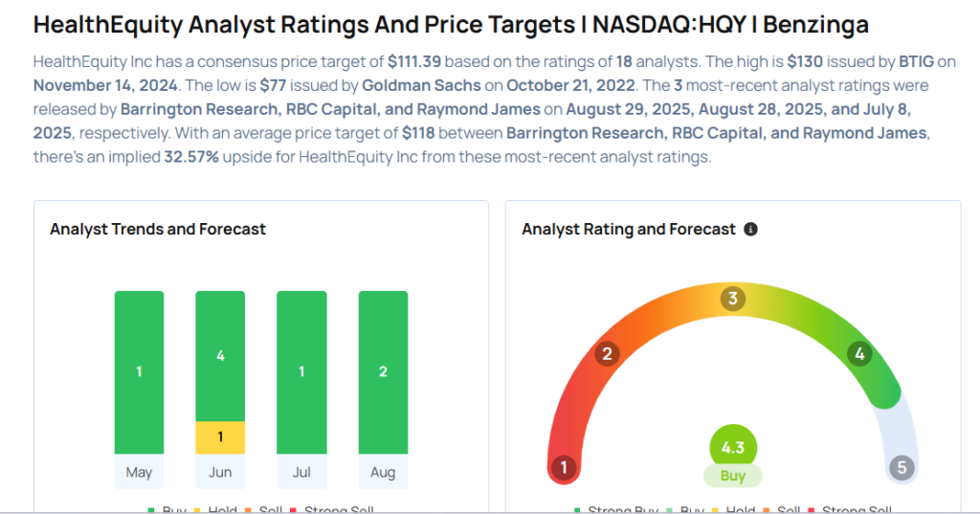Click the info icon beside Analyst Rating and Forecast
This screenshot has height=514, width=980.
pos(750,230)
